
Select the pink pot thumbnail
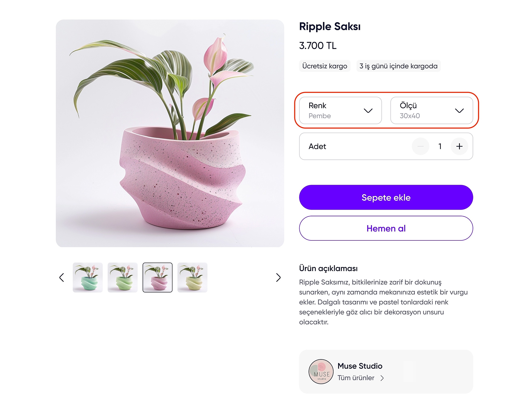(158, 278)
